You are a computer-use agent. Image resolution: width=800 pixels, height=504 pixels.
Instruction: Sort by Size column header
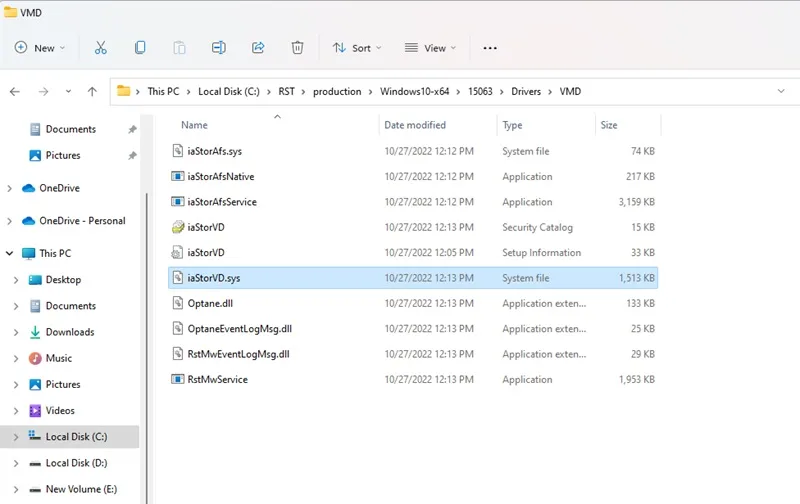point(609,125)
